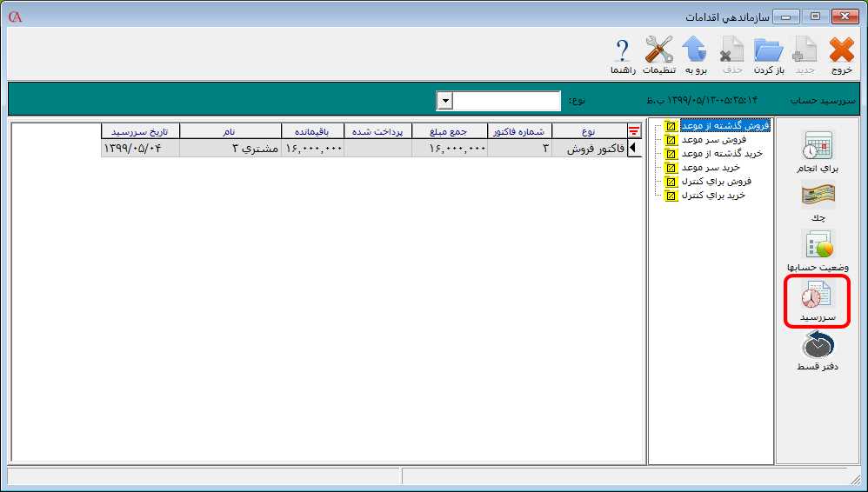The image size is (868, 492).
Task: Open the نوع type dropdown arrow
Action: tap(444, 102)
